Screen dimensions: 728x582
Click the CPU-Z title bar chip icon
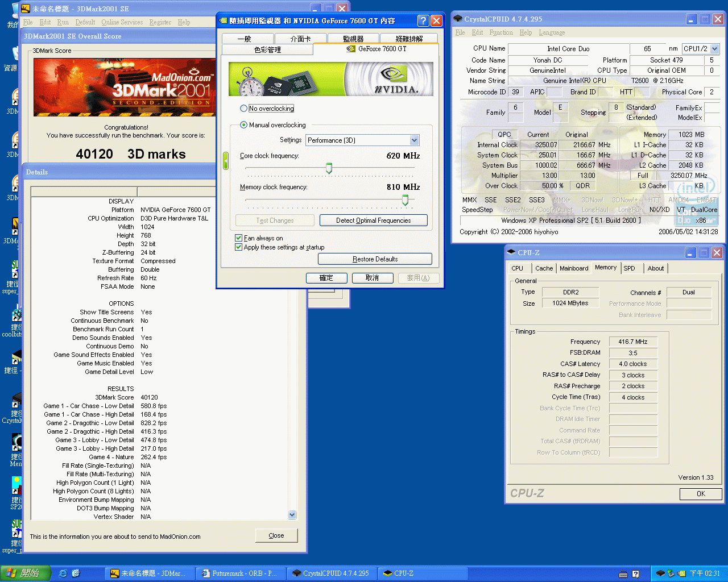(511, 252)
